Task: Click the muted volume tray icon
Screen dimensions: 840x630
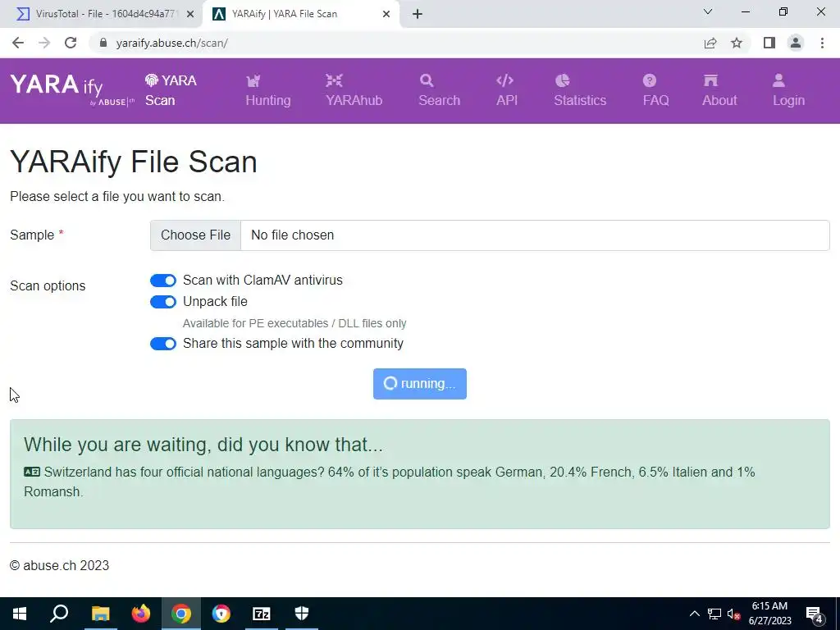Action: click(734, 614)
